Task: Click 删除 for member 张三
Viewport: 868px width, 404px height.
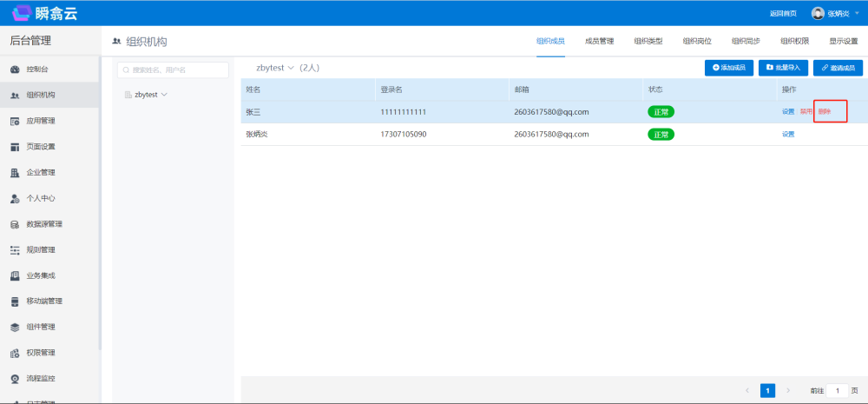Action: tap(825, 112)
